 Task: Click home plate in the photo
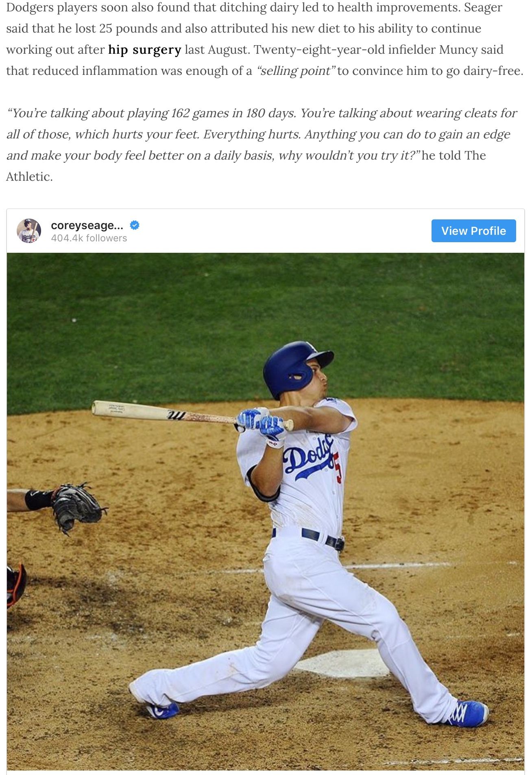click(346, 663)
